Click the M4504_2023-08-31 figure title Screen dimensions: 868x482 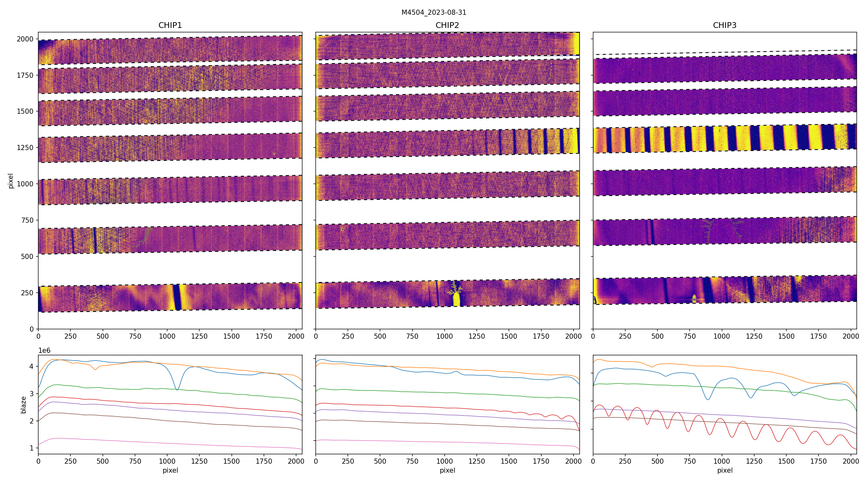click(434, 13)
